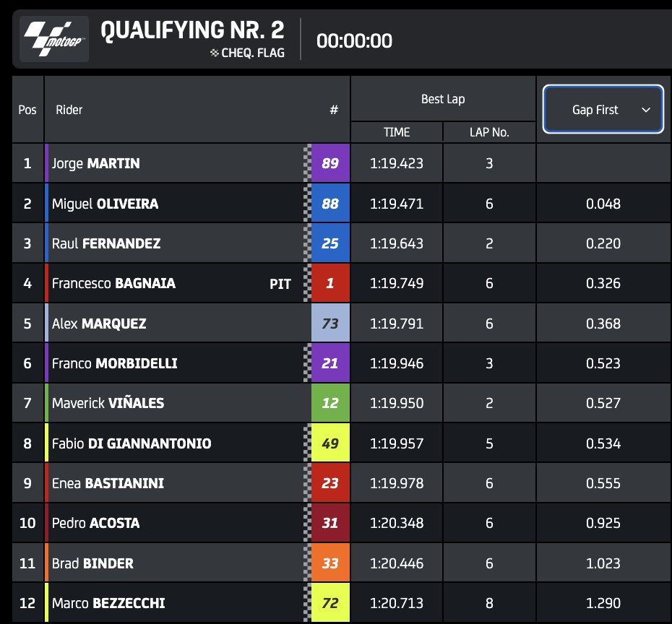Click the MotoGP logo icon
This screenshot has height=624, width=672.
56,40
